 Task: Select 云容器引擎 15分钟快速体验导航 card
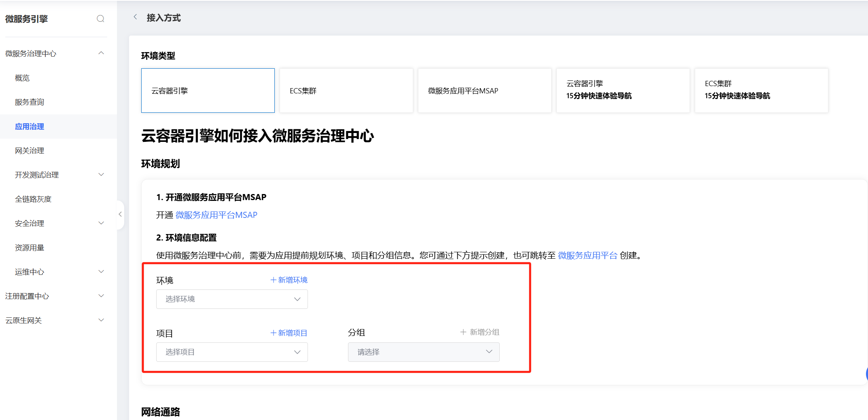[623, 91]
